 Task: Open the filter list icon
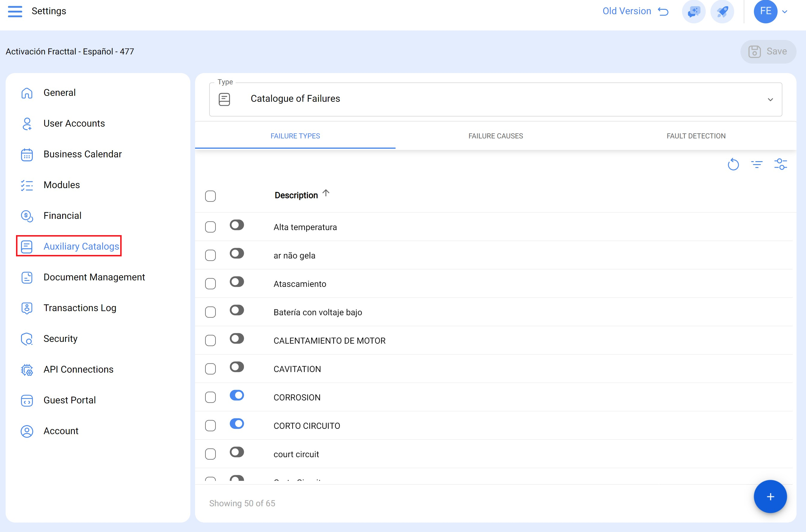(757, 164)
